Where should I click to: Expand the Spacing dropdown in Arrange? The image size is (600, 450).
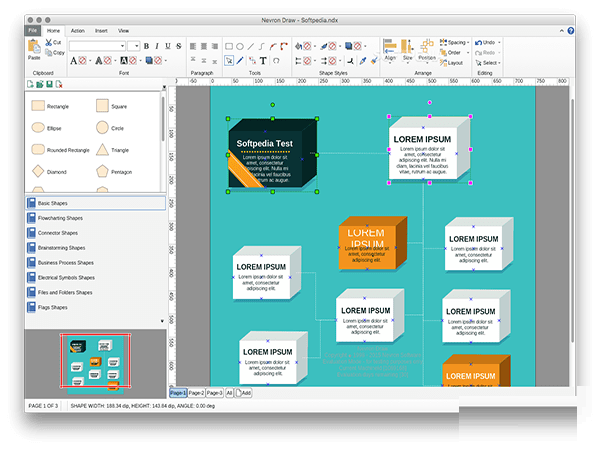point(457,42)
